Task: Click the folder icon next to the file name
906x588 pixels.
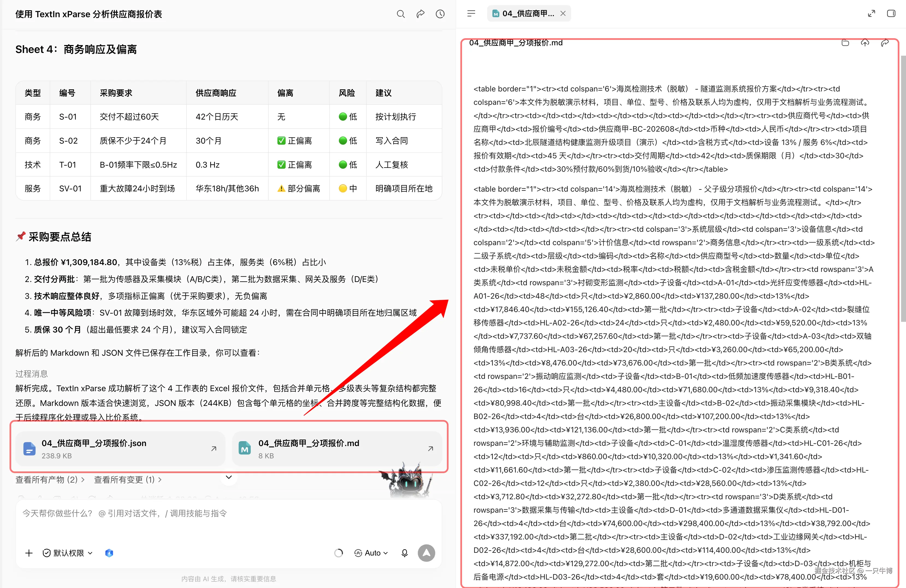Action: [x=845, y=43]
